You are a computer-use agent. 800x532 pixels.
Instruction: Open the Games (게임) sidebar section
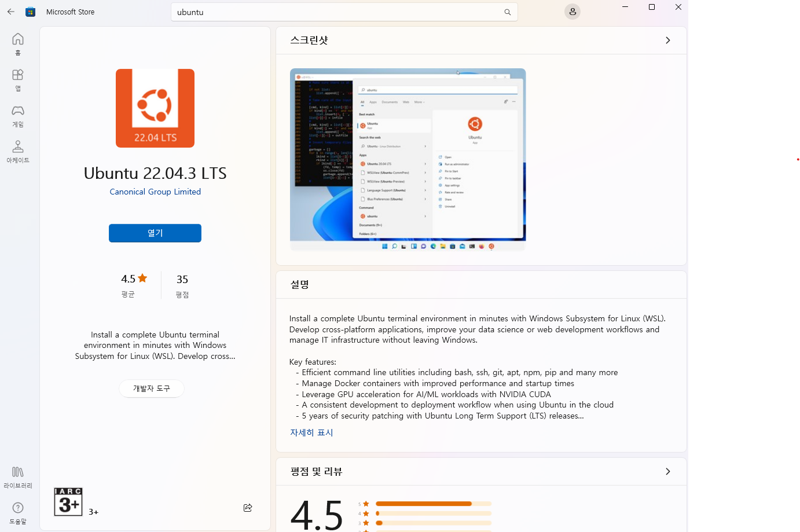coord(18,116)
